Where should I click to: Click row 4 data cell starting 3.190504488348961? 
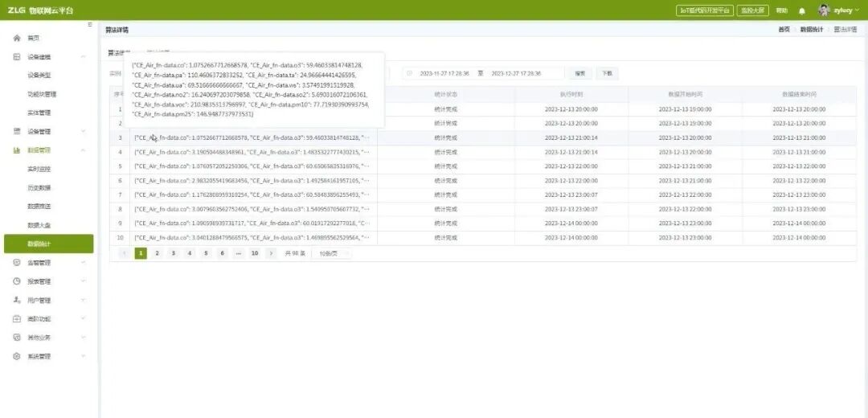pyautogui.click(x=253, y=152)
